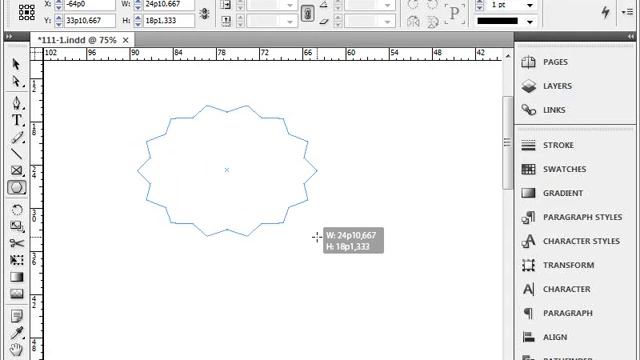Select the Polygon tool
The height and width of the screenshot is (360, 640).
coord(16,188)
